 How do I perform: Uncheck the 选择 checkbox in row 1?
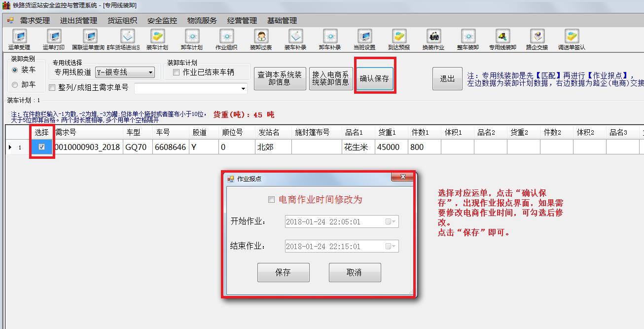[42, 147]
